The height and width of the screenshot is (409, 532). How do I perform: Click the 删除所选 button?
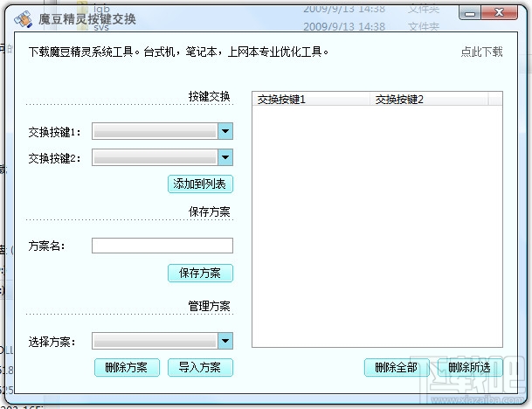470,367
